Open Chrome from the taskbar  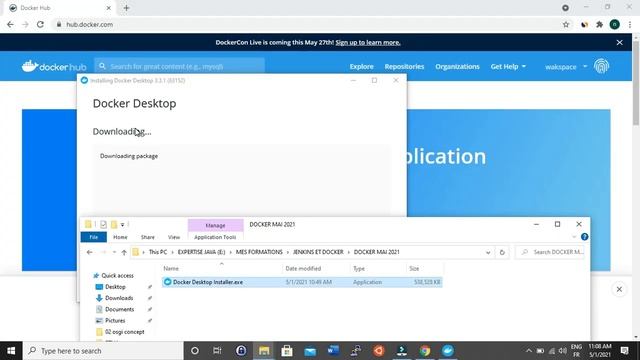point(424,351)
